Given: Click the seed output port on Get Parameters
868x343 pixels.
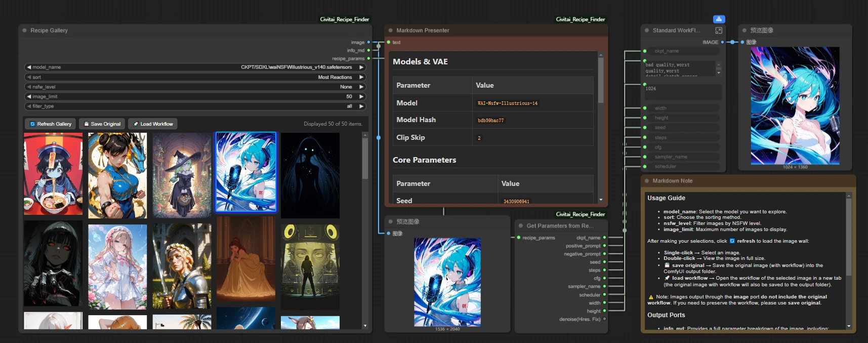Looking at the screenshot, I should [x=604, y=262].
